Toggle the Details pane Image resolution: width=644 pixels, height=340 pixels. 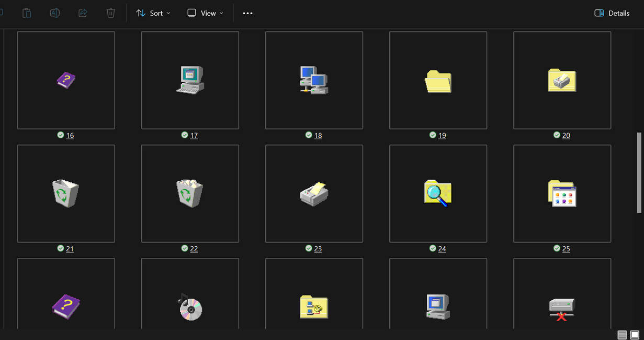coord(612,13)
